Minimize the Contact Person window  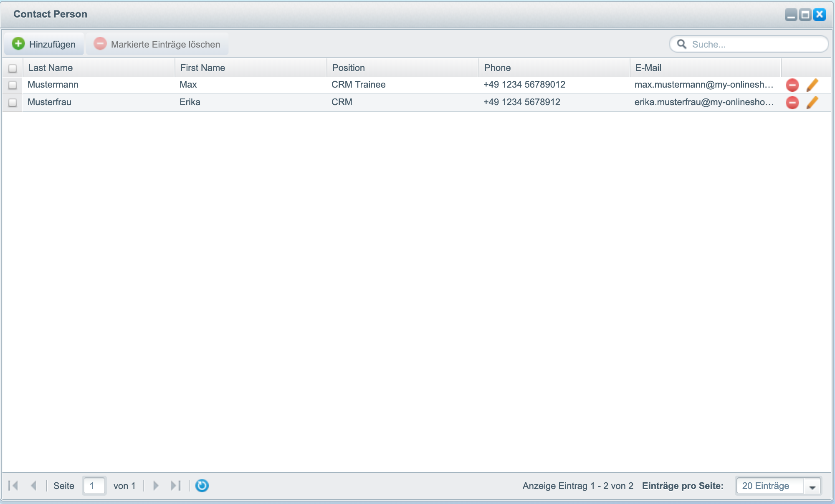point(791,15)
